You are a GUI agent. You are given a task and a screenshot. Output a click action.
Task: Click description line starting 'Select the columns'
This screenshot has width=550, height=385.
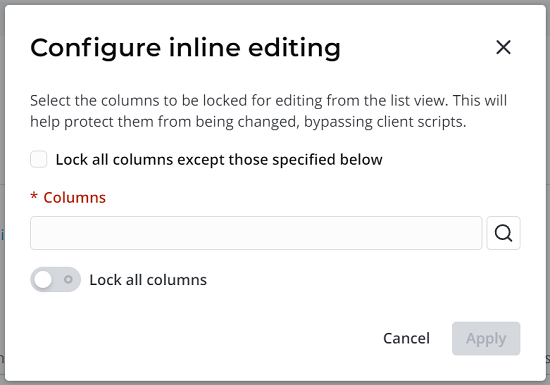point(268,101)
